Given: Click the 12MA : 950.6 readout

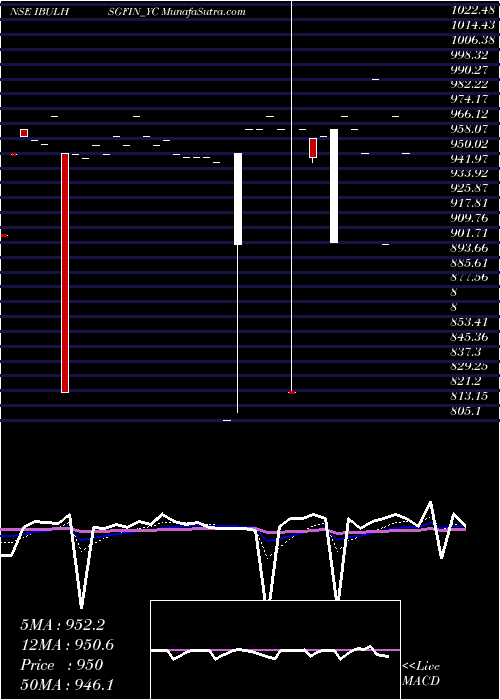Looking at the screenshot, I should (67, 645).
